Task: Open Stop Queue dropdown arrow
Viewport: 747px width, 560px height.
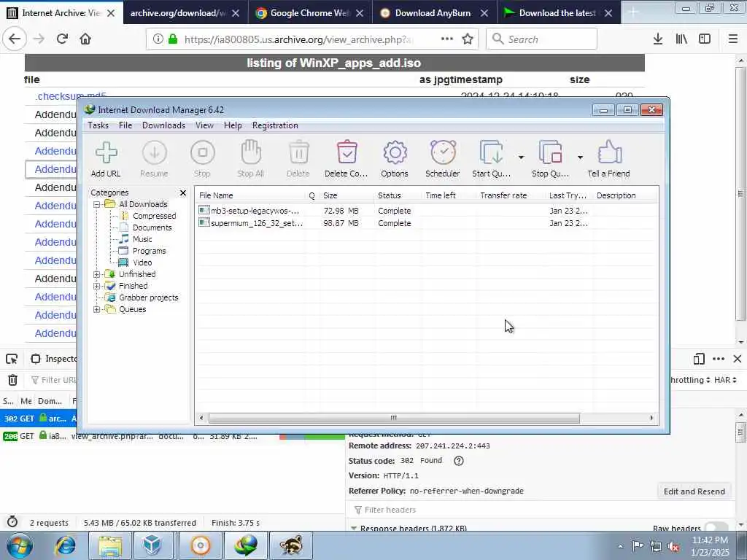Action: click(580, 157)
